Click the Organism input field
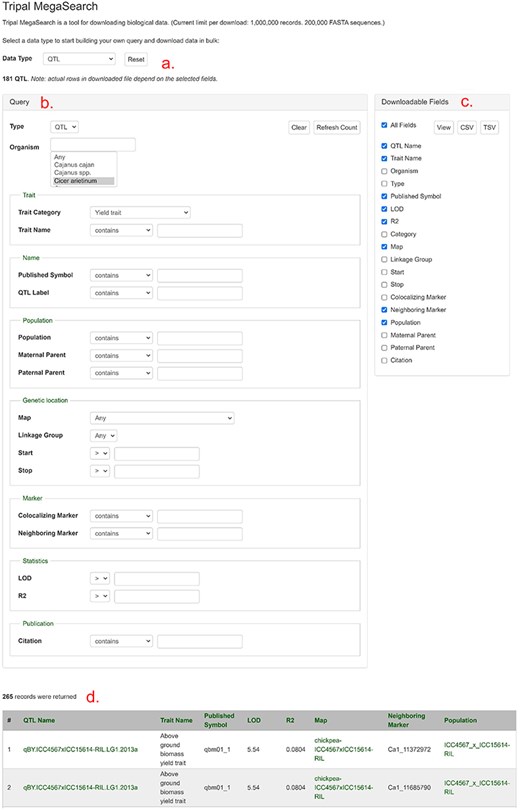The height and width of the screenshot is (810, 520). tap(93, 145)
